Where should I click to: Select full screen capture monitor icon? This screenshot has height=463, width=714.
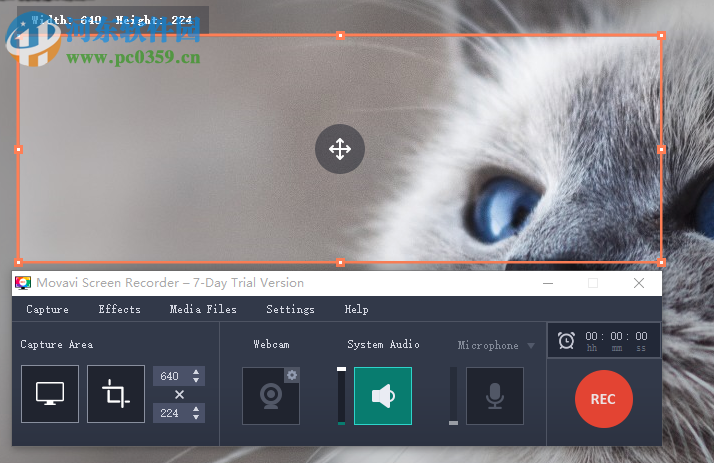(50, 394)
